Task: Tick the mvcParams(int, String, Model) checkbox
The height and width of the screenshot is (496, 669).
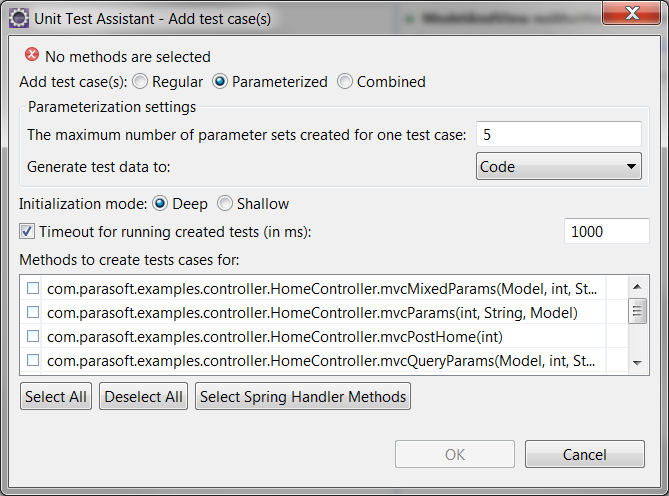Action: pos(33,312)
